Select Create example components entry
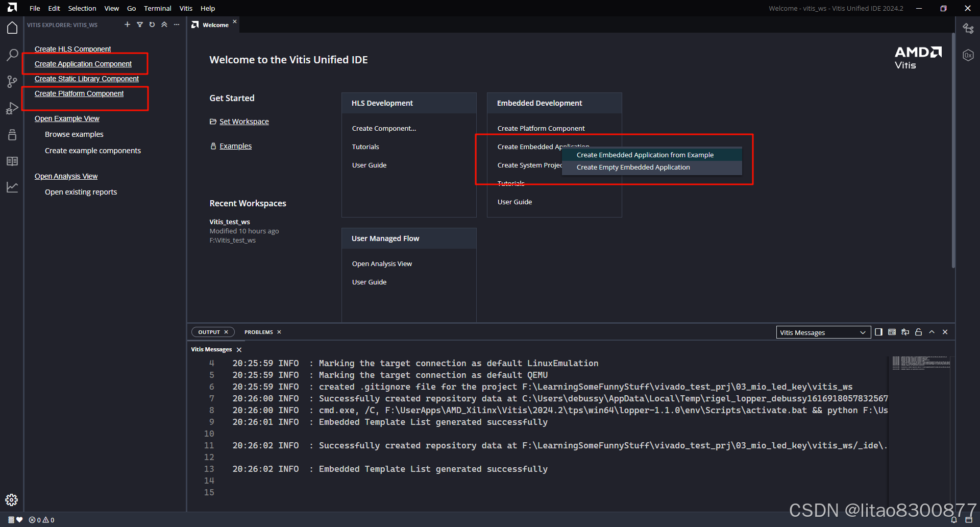This screenshot has width=980, height=527. (x=93, y=151)
